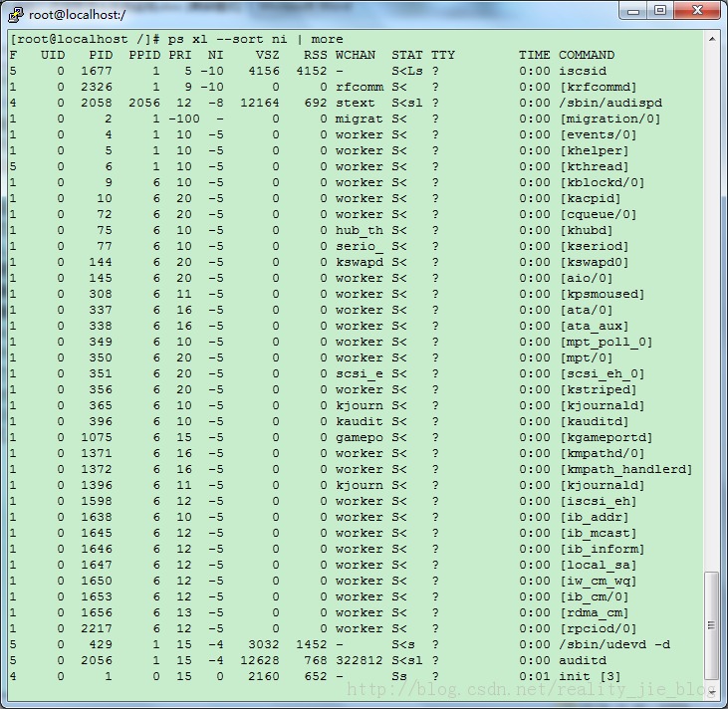Click the TIME column header

pos(535,55)
